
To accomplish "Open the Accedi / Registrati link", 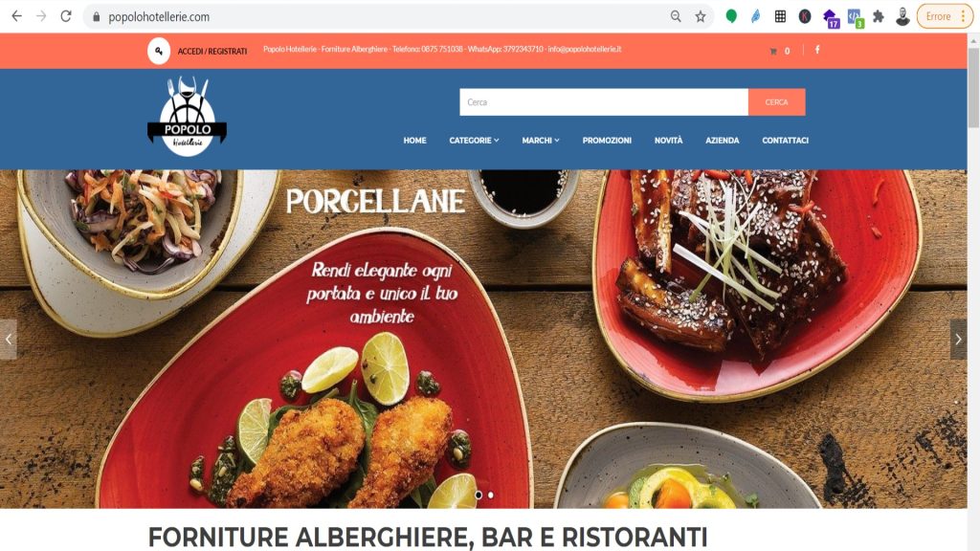I will (x=212, y=52).
